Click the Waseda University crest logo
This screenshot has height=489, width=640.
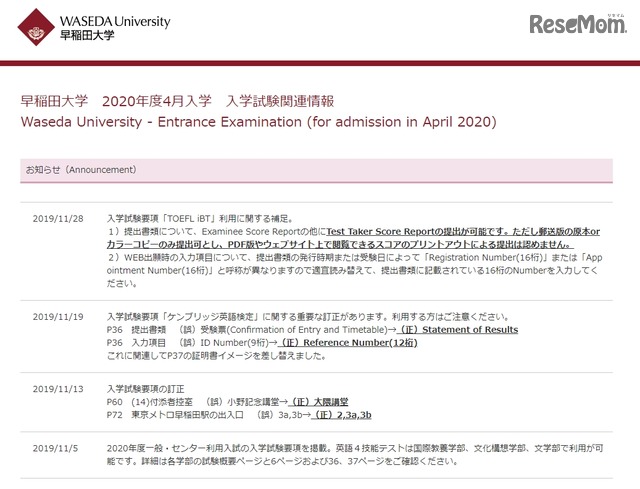[x=38, y=28]
